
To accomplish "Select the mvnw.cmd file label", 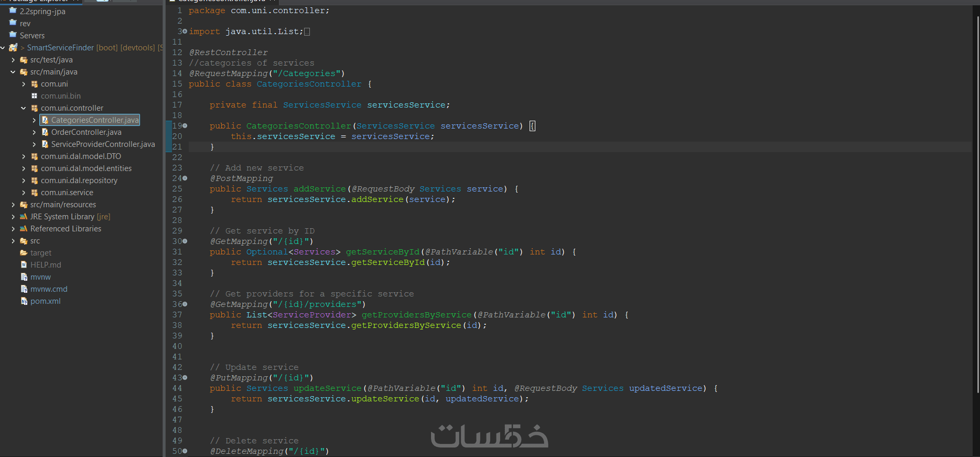I will (49, 289).
